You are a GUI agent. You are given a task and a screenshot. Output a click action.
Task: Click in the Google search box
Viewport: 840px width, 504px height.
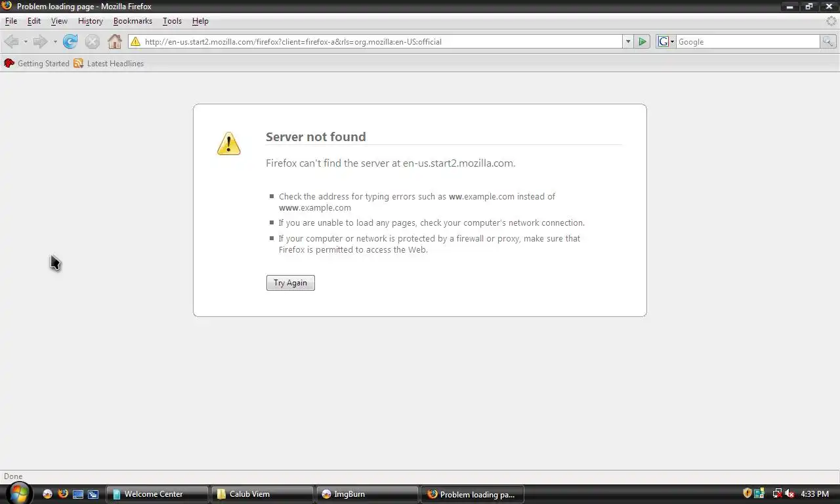[x=748, y=41]
